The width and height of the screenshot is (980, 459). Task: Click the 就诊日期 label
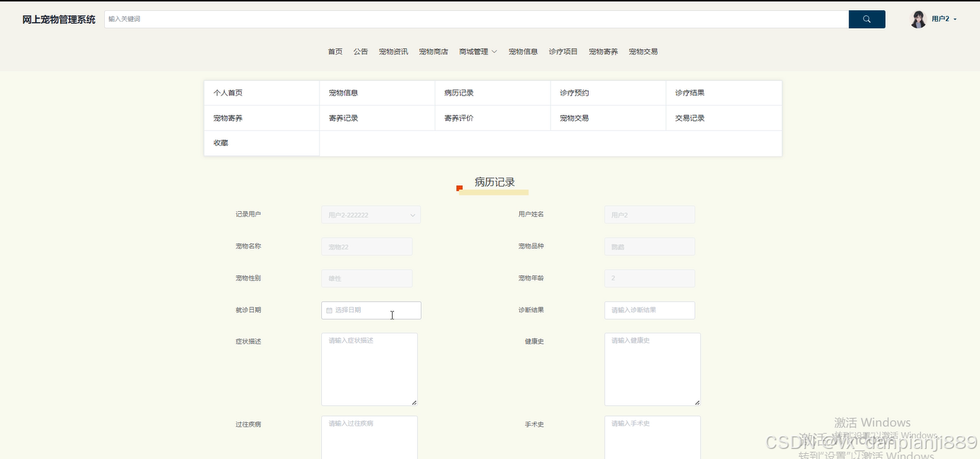[248, 310]
